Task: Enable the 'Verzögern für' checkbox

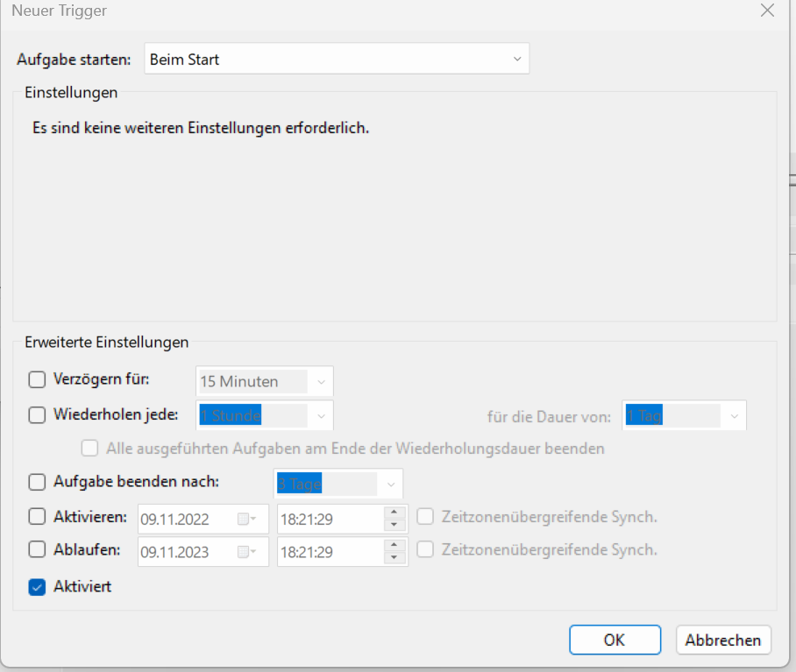Action: 37,379
